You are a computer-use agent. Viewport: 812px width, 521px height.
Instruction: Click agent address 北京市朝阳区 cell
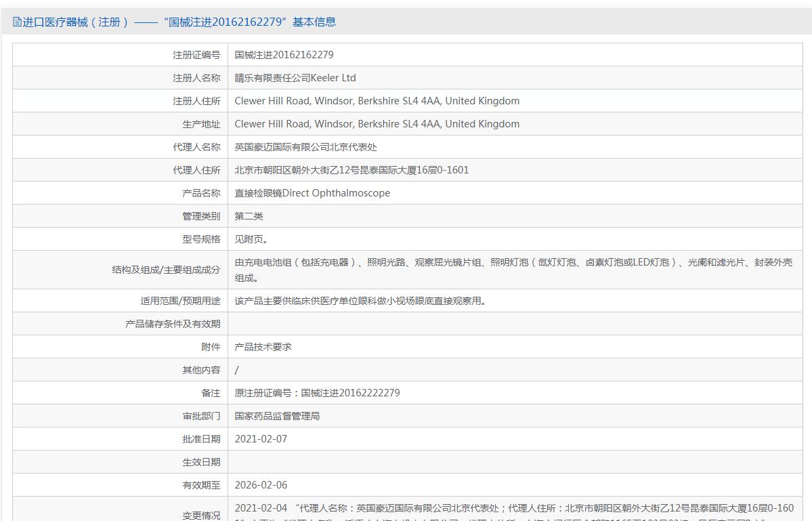pos(351,170)
